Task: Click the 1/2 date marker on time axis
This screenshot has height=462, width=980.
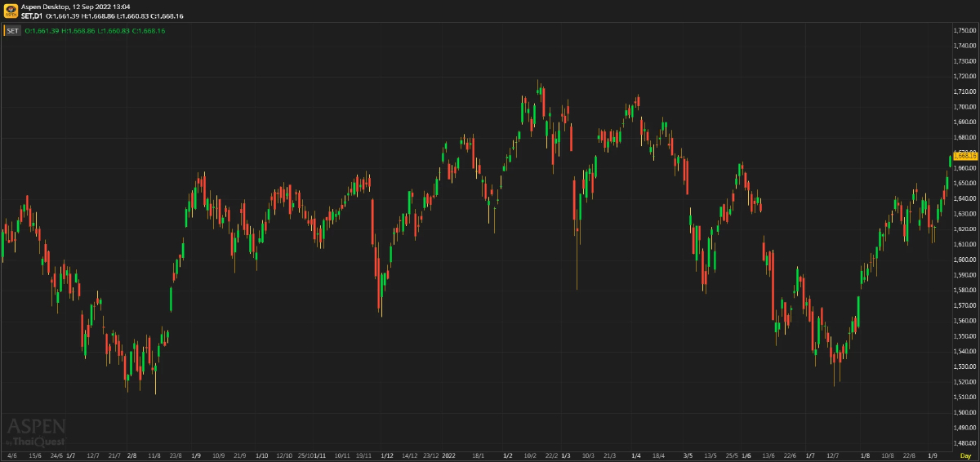Action: [x=508, y=455]
